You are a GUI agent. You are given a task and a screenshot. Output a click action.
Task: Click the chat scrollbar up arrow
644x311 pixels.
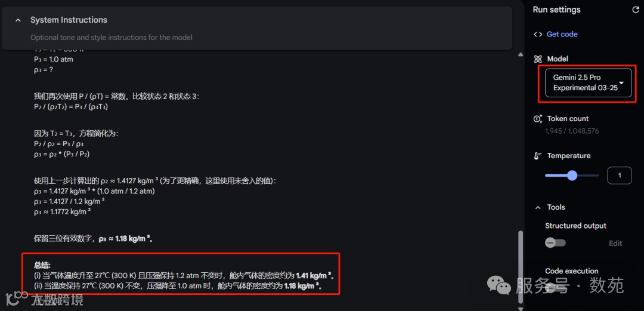point(521,54)
